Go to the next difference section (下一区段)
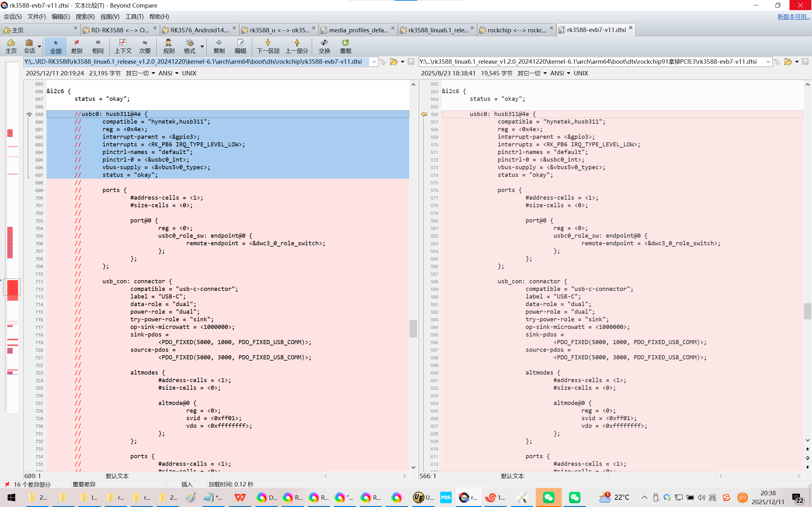This screenshot has height=507, width=812. (x=268, y=46)
